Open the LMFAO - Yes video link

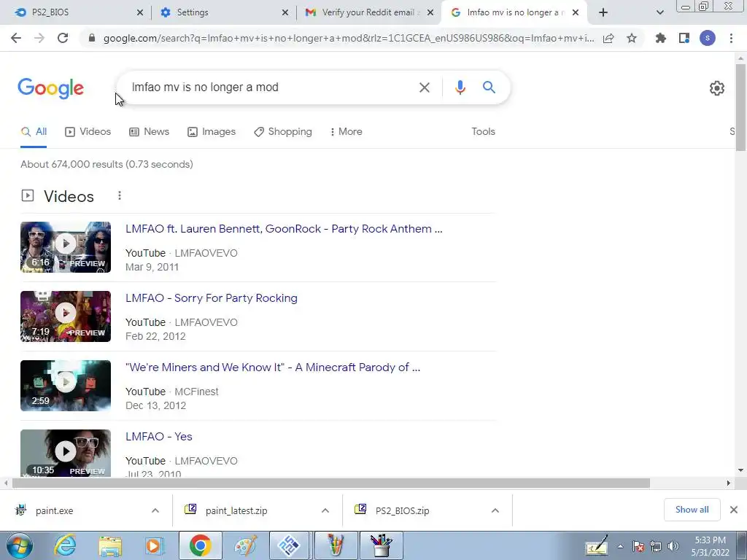click(x=158, y=437)
